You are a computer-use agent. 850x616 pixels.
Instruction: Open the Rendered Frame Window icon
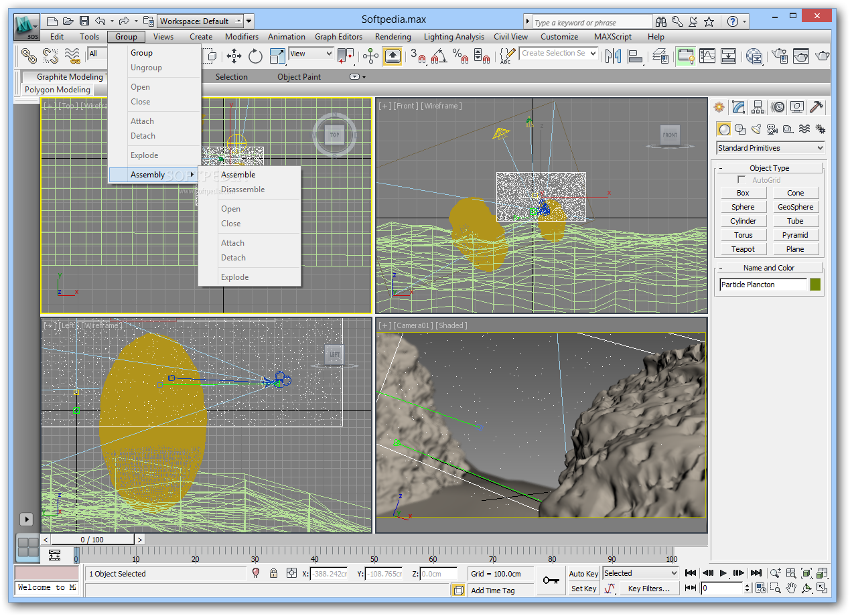click(x=800, y=56)
